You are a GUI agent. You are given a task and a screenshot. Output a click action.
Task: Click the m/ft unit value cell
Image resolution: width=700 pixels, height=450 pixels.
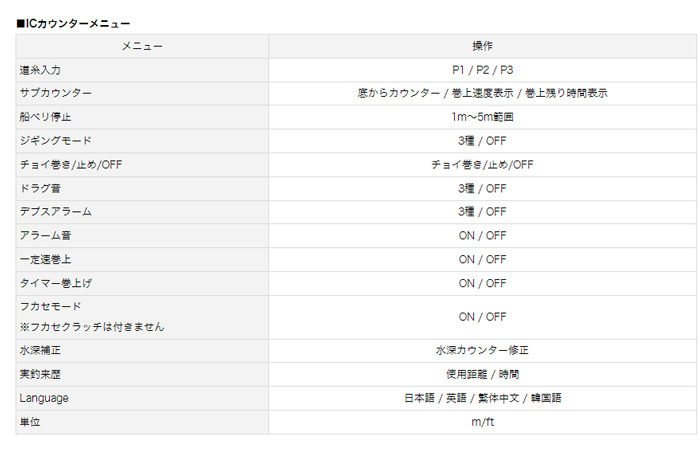[482, 422]
